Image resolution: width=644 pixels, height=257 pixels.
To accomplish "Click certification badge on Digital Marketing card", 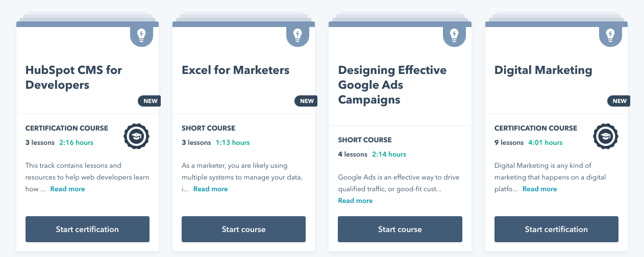I will pos(605,136).
